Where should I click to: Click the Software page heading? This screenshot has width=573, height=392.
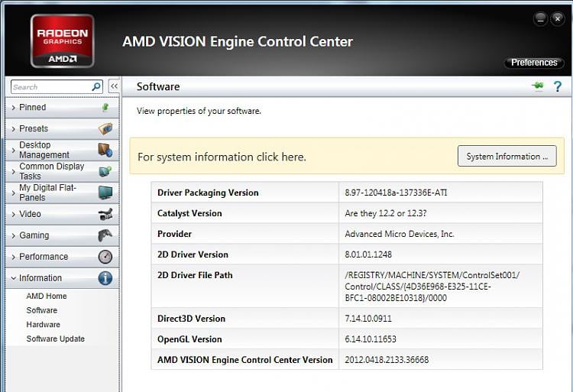(x=158, y=86)
